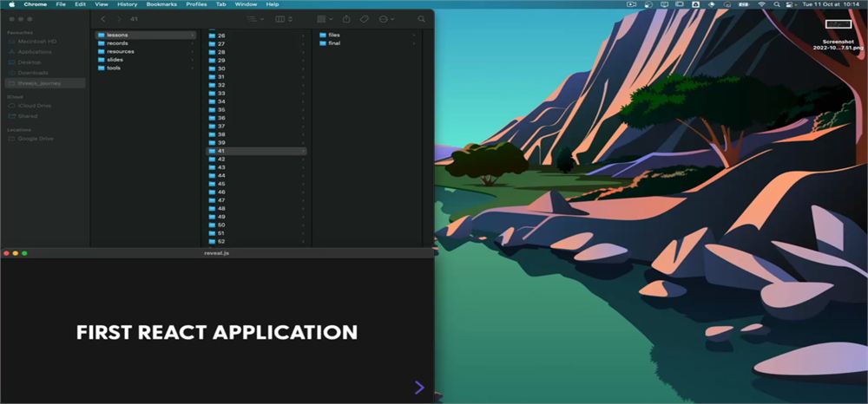Open Downloads in Finder sidebar
This screenshot has width=868, height=404.
point(45,73)
